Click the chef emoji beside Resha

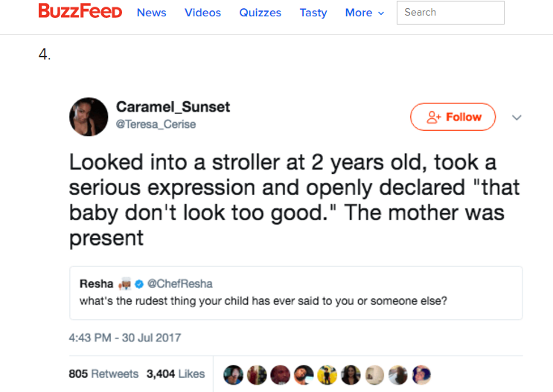124,283
